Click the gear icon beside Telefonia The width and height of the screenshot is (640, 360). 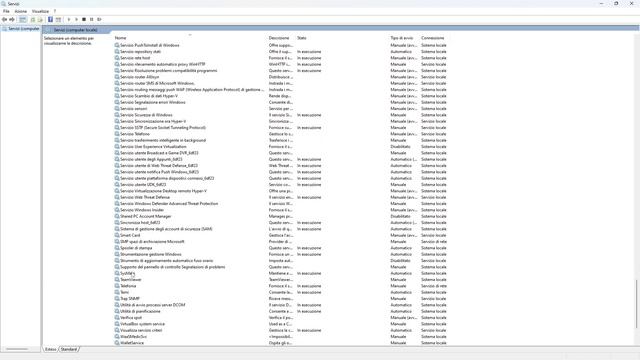click(117, 286)
